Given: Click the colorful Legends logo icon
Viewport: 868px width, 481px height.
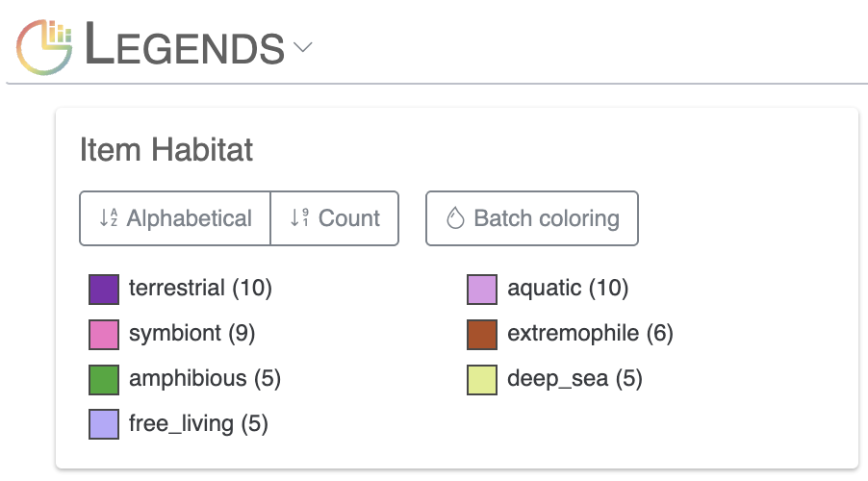Looking at the screenshot, I should pos(45,46).
